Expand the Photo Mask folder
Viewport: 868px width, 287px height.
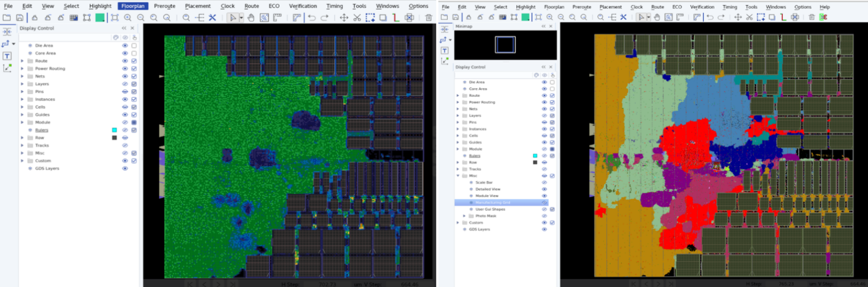click(x=465, y=216)
